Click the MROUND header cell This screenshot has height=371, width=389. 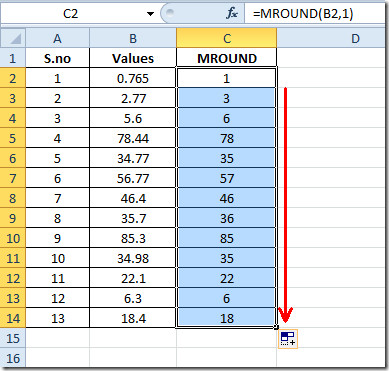coord(226,58)
